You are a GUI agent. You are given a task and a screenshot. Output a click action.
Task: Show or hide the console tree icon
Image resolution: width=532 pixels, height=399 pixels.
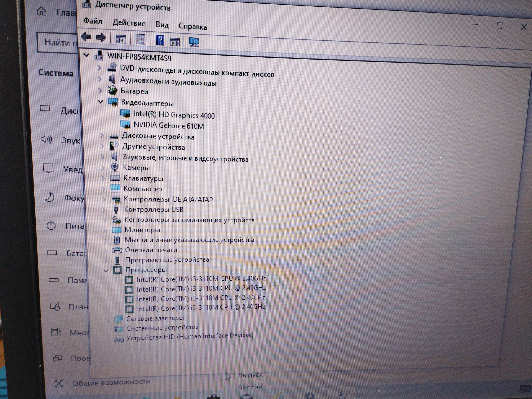point(121,39)
